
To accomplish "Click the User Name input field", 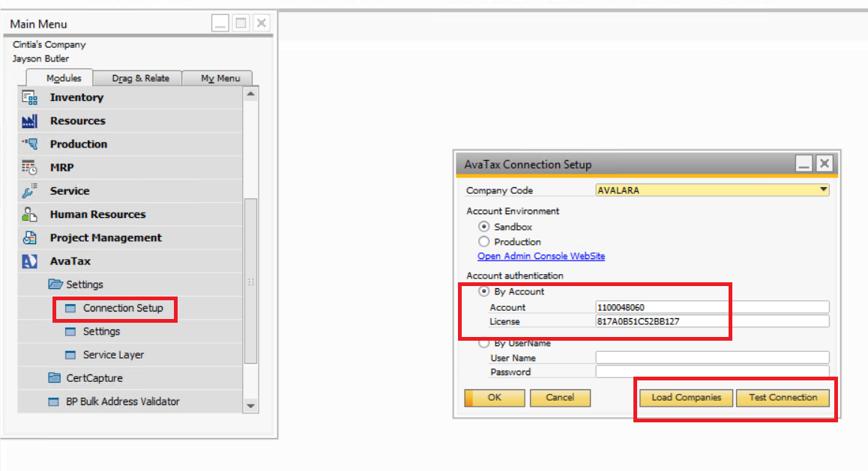I will 712,358.
